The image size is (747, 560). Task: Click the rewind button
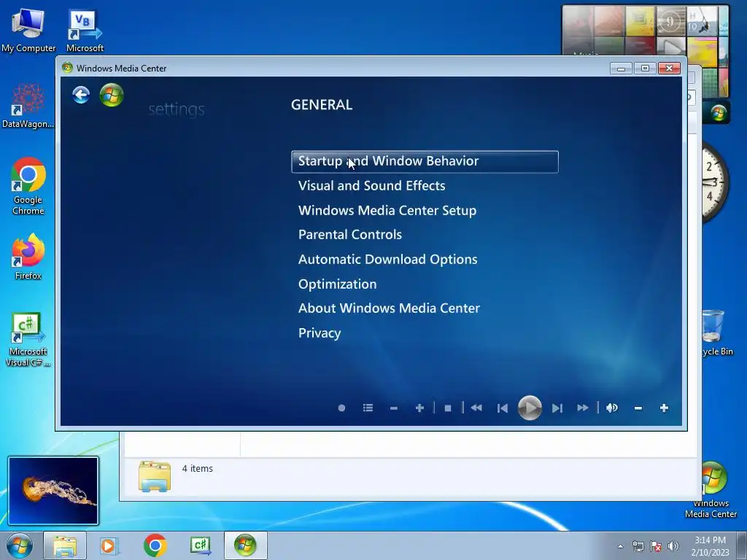pos(476,408)
